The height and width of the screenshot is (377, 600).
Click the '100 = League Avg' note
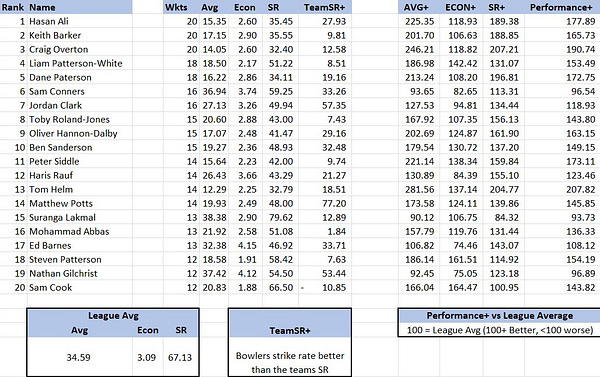pyautogui.click(x=500, y=330)
